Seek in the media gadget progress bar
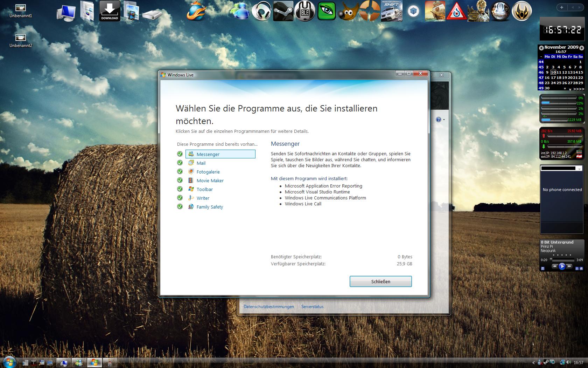This screenshot has width=588, height=368. tap(562, 260)
